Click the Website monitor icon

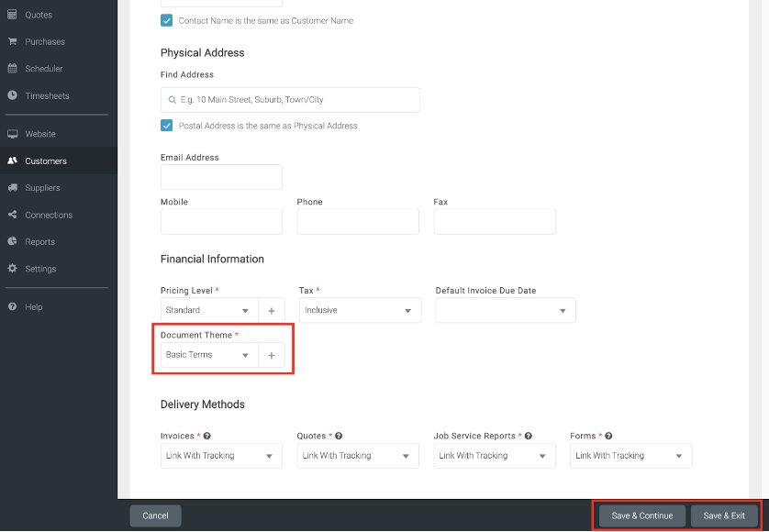point(12,134)
